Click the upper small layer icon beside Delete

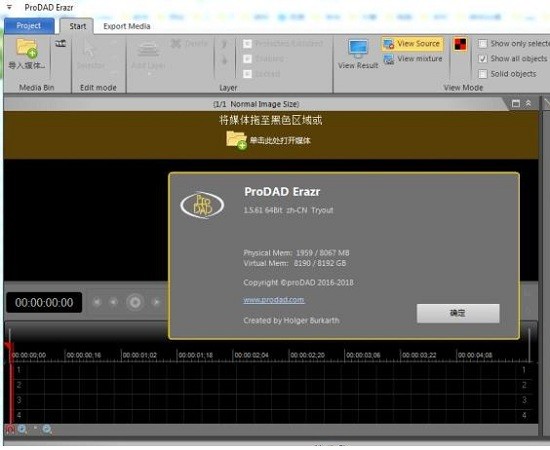point(224,44)
